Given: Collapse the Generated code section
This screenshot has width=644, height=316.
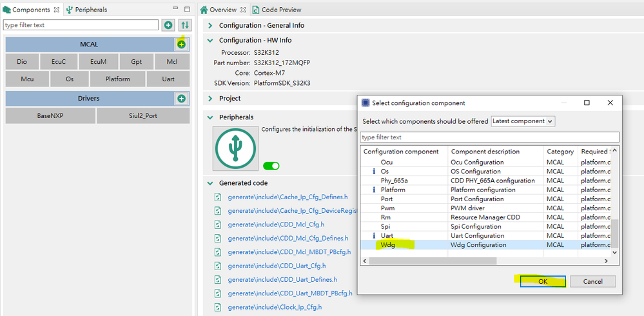Looking at the screenshot, I should pos(210,183).
